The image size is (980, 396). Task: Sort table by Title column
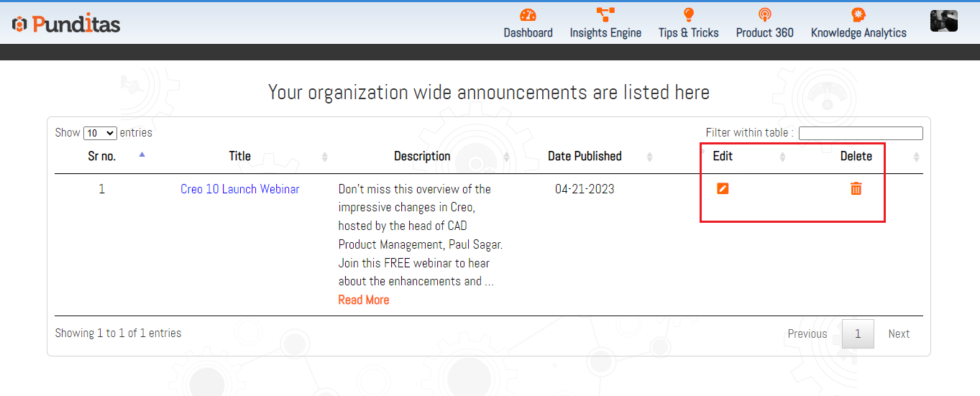240,156
